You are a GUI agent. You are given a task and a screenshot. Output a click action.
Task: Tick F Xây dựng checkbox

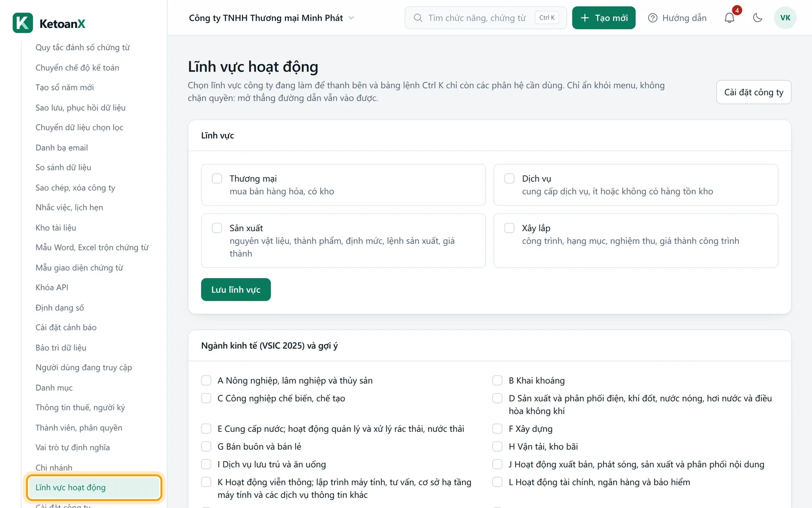(x=497, y=429)
